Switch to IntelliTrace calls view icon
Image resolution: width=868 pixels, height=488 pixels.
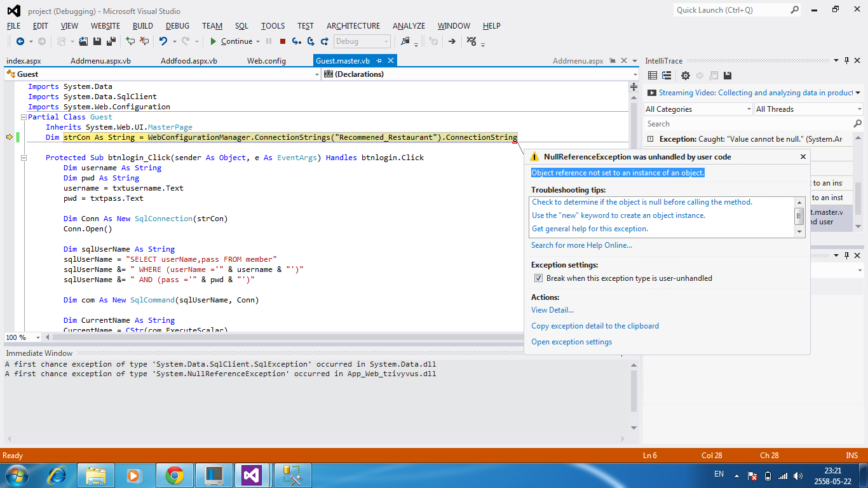point(667,76)
